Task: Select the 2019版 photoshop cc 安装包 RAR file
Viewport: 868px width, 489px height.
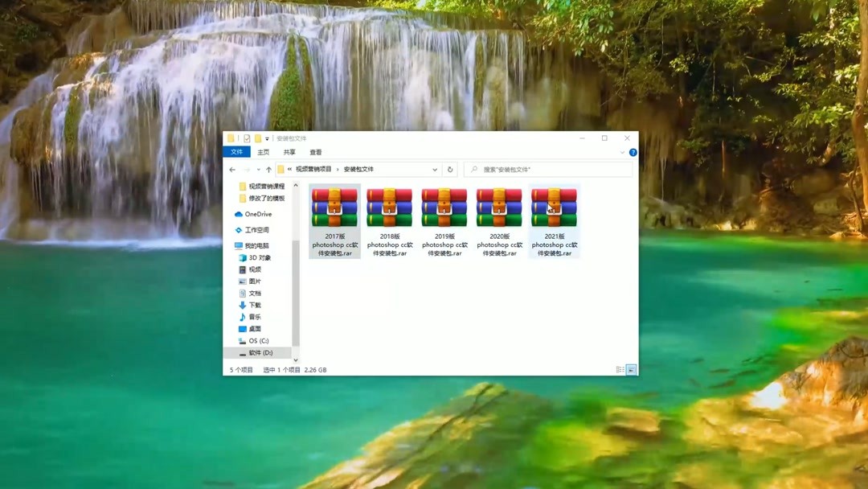Action: [x=444, y=209]
